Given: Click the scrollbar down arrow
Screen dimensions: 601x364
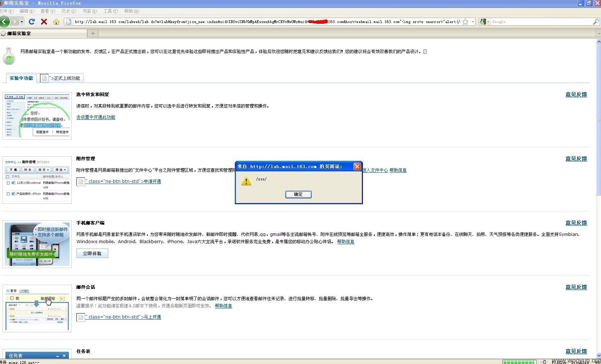Looking at the screenshot, I should coord(598,355).
